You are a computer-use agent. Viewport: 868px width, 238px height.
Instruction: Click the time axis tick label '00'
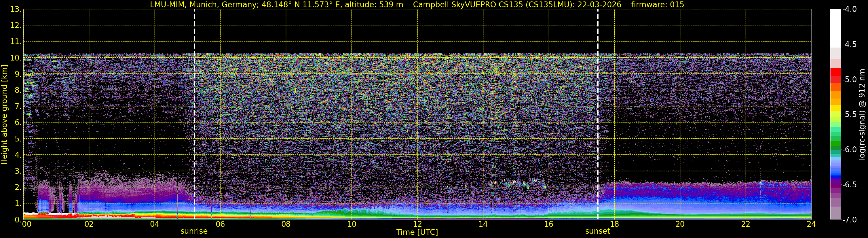coord(26,224)
